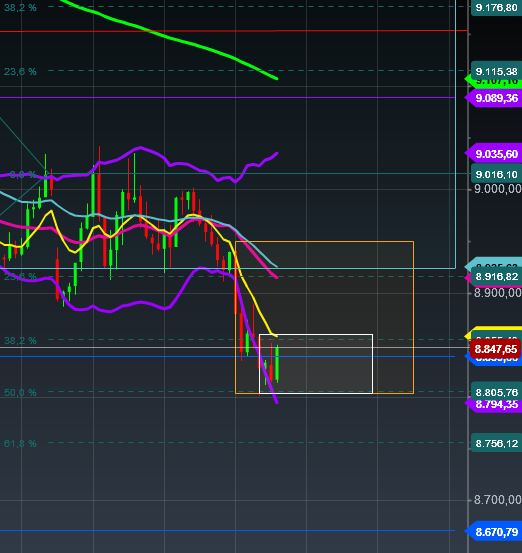The height and width of the screenshot is (553, 522).
Task: Select the 61,8 % Fibonacci level label
Action: (x=20, y=443)
